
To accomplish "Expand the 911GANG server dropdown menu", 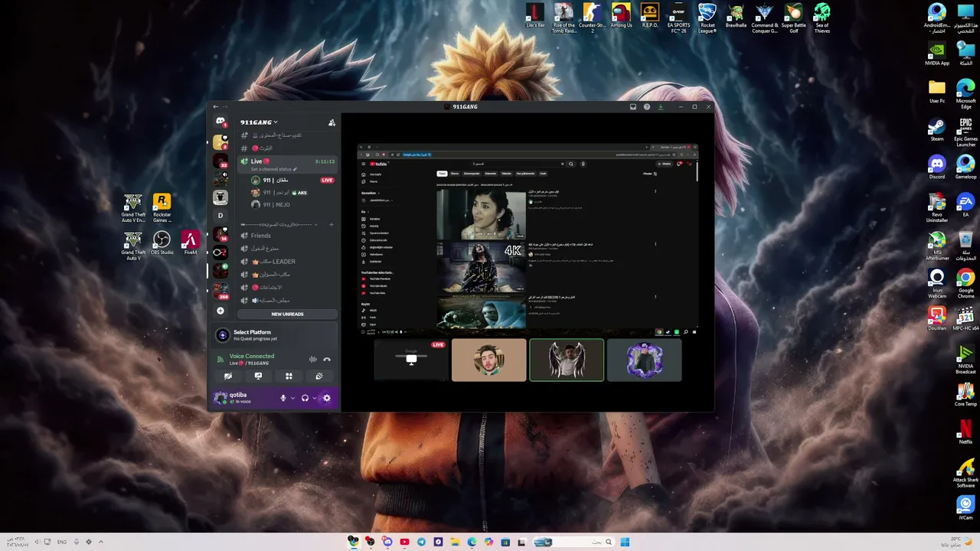I will [259, 122].
